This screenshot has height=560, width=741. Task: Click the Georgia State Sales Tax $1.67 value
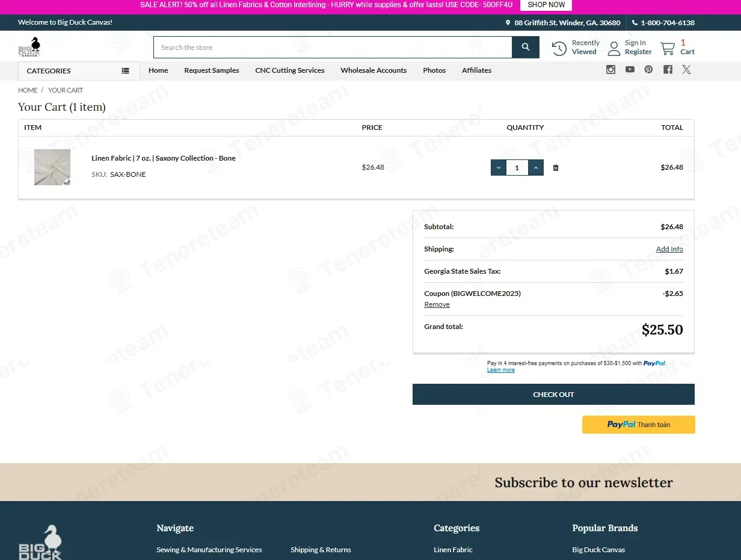click(x=674, y=271)
